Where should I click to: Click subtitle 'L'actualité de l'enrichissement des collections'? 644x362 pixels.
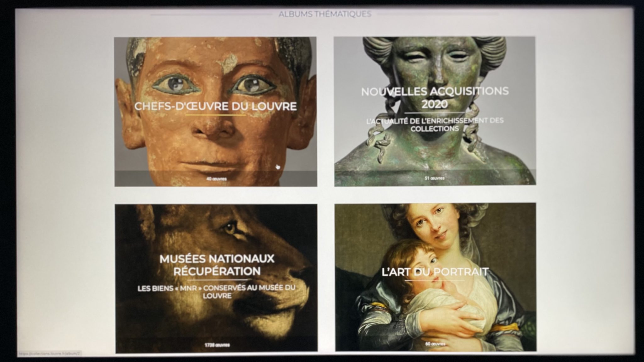pyautogui.click(x=435, y=124)
